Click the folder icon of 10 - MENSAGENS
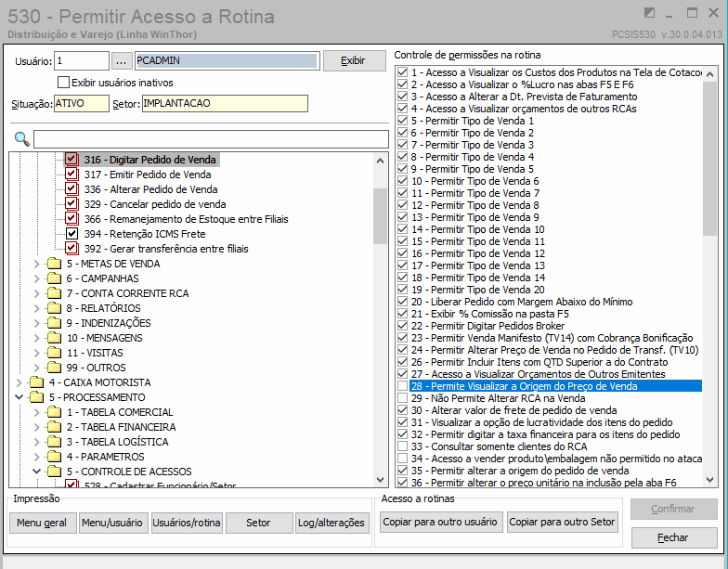This screenshot has width=728, height=569. point(54,338)
